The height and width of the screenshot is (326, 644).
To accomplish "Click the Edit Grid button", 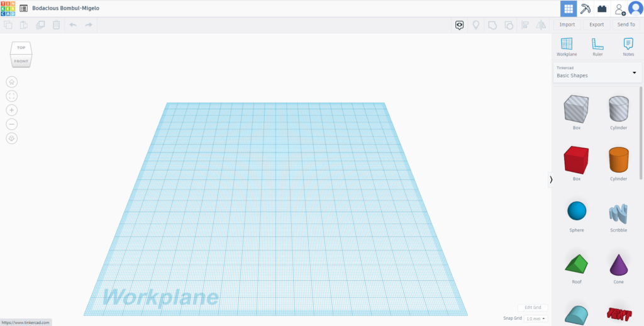I will (x=533, y=308).
